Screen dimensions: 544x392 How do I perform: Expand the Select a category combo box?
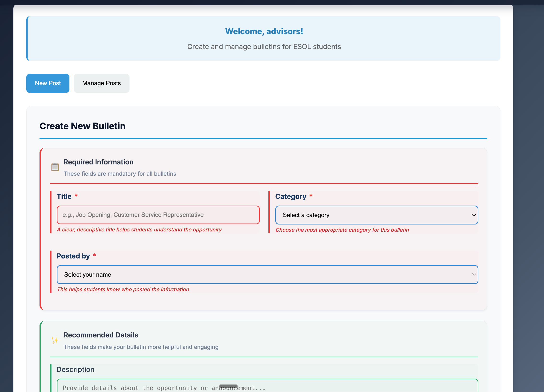(x=377, y=215)
